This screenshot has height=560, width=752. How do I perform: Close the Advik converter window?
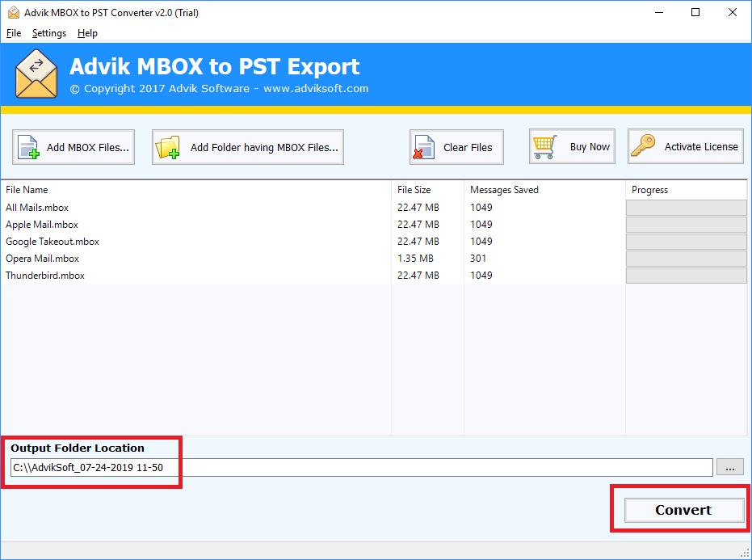733,12
